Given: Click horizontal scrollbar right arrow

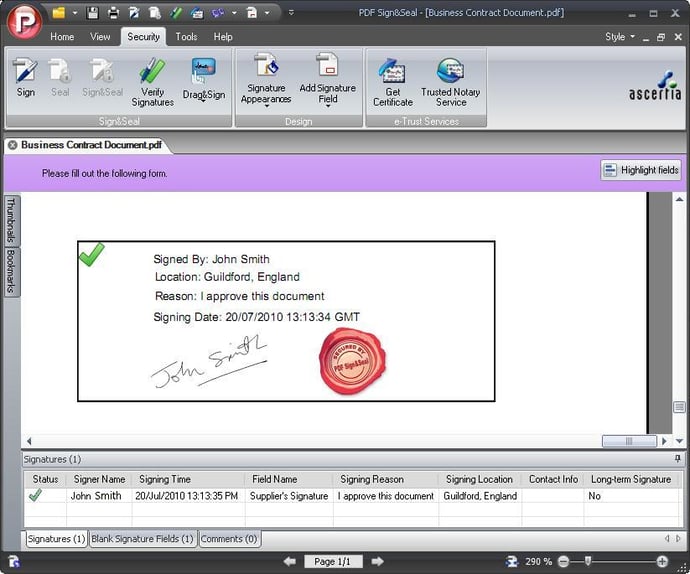Looking at the screenshot, I should tap(664, 441).
